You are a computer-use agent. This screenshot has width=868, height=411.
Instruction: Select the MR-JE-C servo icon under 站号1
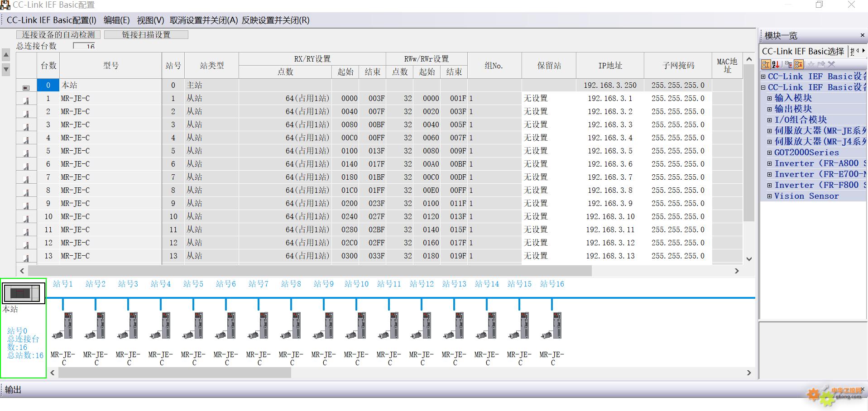(x=63, y=325)
